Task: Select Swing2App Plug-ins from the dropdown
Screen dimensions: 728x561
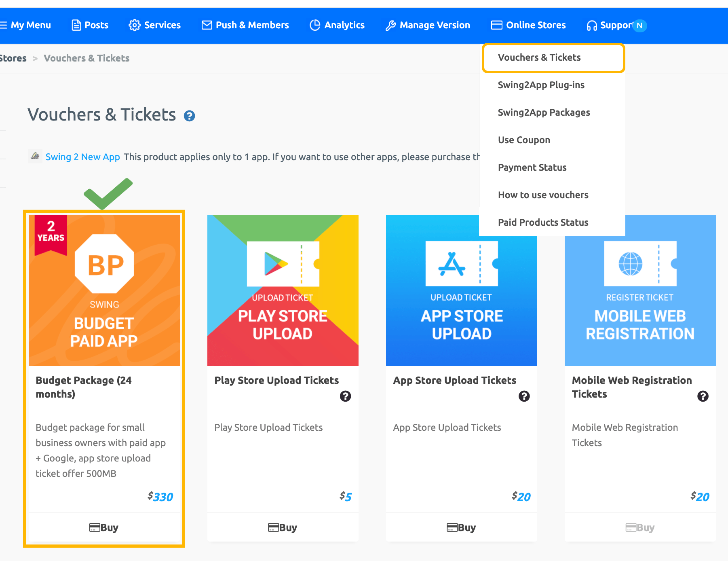Action: [x=541, y=85]
